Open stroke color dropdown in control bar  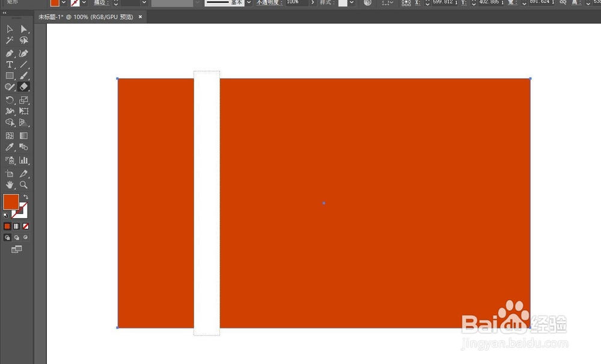(x=84, y=2)
